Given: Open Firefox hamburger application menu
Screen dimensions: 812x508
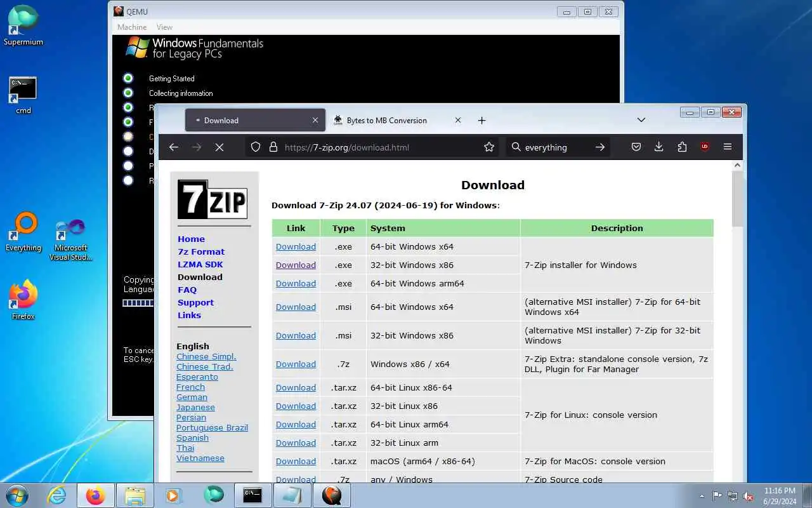Looking at the screenshot, I should 728,147.
